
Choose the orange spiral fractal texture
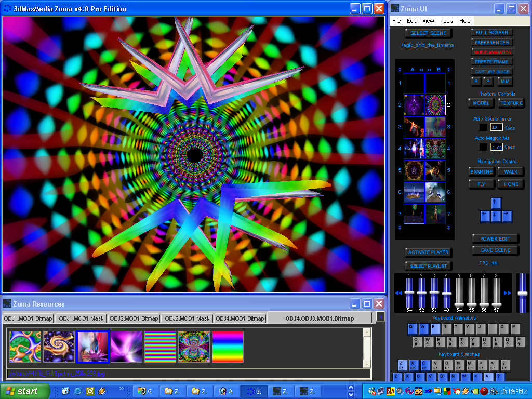[59, 347]
